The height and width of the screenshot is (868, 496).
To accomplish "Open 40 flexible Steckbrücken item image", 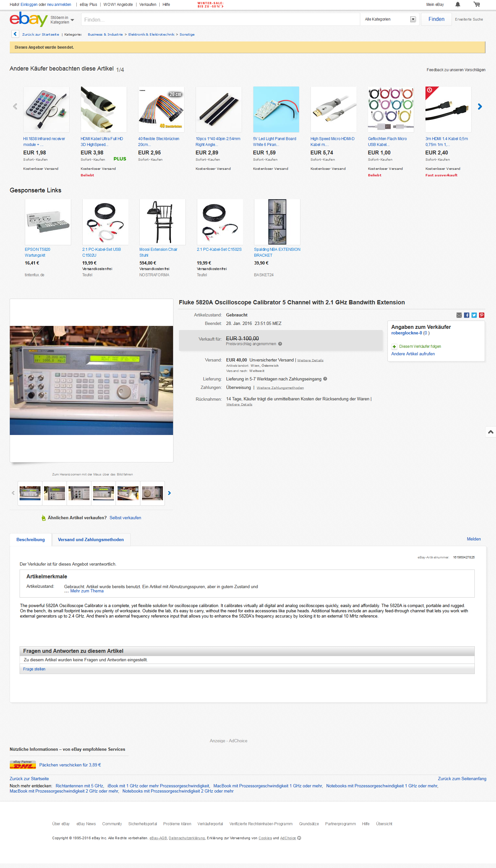I will click(x=161, y=109).
